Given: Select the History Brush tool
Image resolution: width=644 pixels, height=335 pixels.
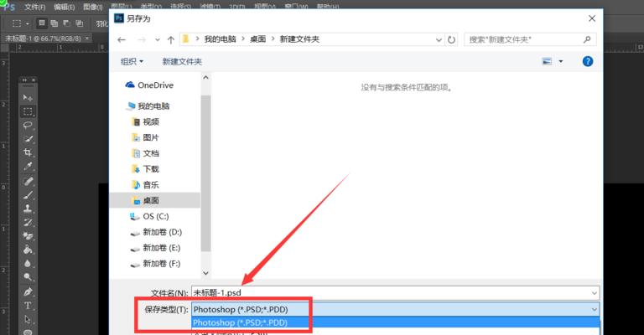Looking at the screenshot, I should click(28, 222).
